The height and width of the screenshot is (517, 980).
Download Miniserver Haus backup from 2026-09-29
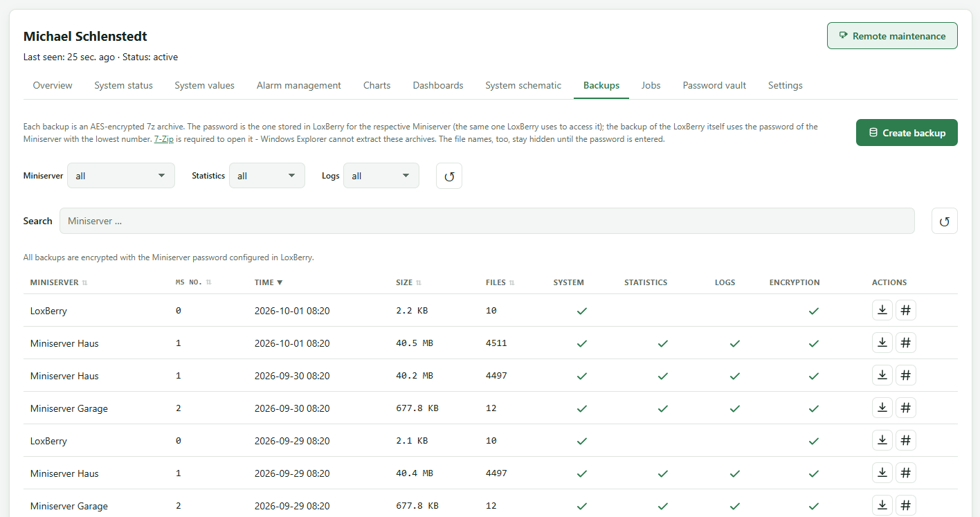882,473
